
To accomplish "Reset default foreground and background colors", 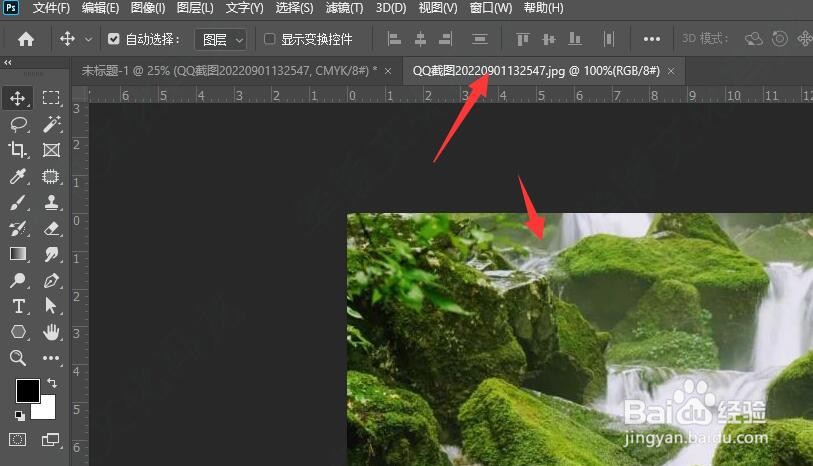I will coord(20,415).
